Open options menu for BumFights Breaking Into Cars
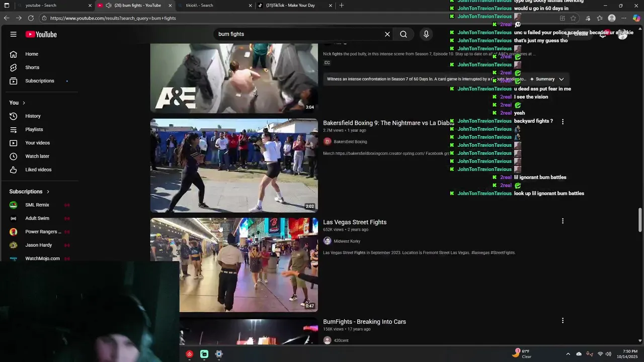This screenshot has height=362, width=644. coord(562,321)
